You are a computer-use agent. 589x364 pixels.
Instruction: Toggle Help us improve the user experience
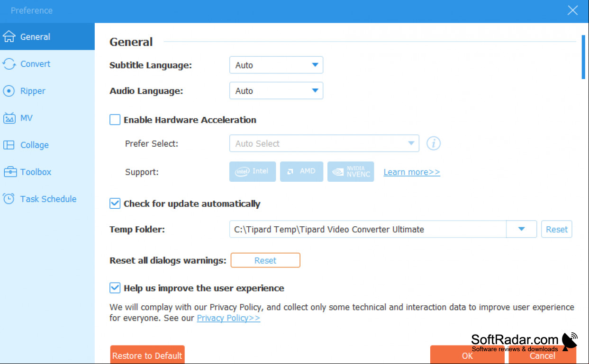tap(115, 288)
